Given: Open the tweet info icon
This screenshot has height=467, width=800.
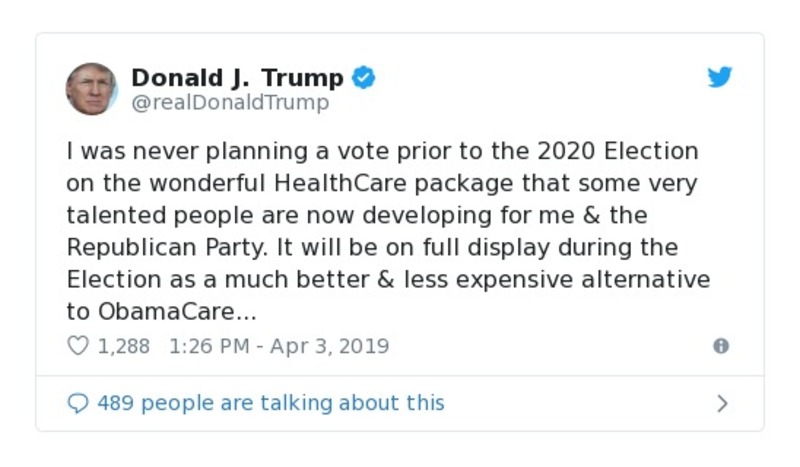Looking at the screenshot, I should click(x=720, y=346).
